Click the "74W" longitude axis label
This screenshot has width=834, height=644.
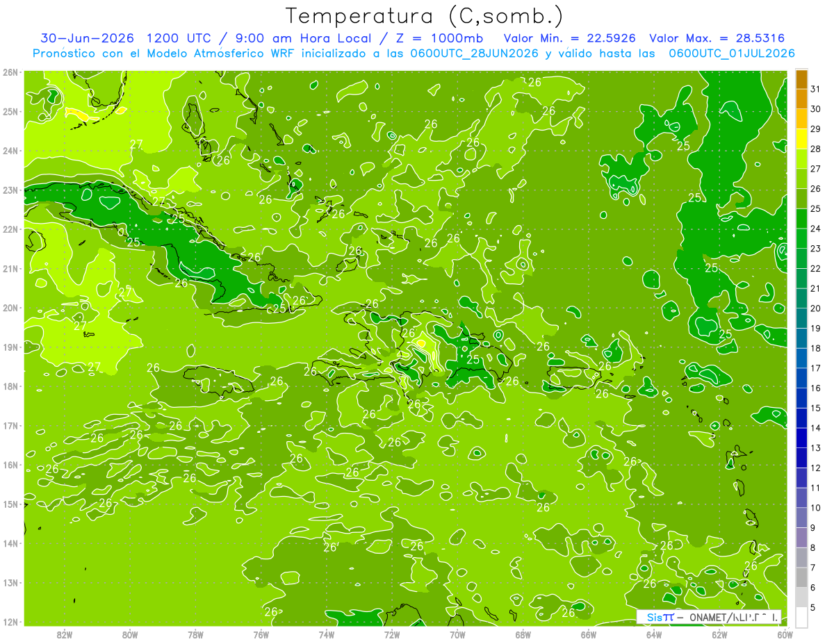tap(327, 634)
